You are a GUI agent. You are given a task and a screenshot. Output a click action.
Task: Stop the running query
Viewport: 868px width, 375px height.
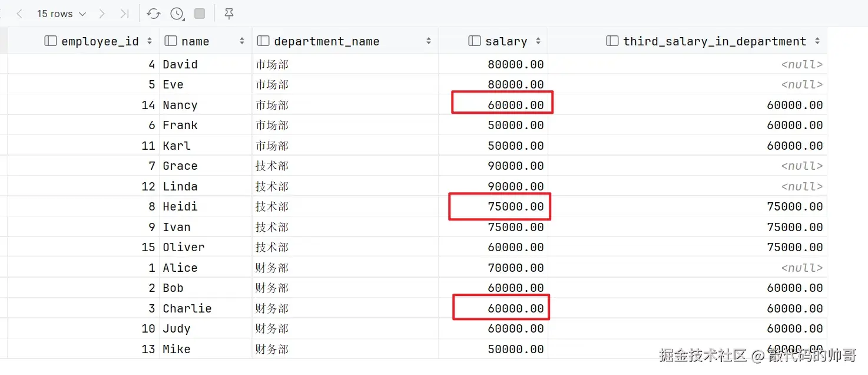pyautogui.click(x=200, y=14)
